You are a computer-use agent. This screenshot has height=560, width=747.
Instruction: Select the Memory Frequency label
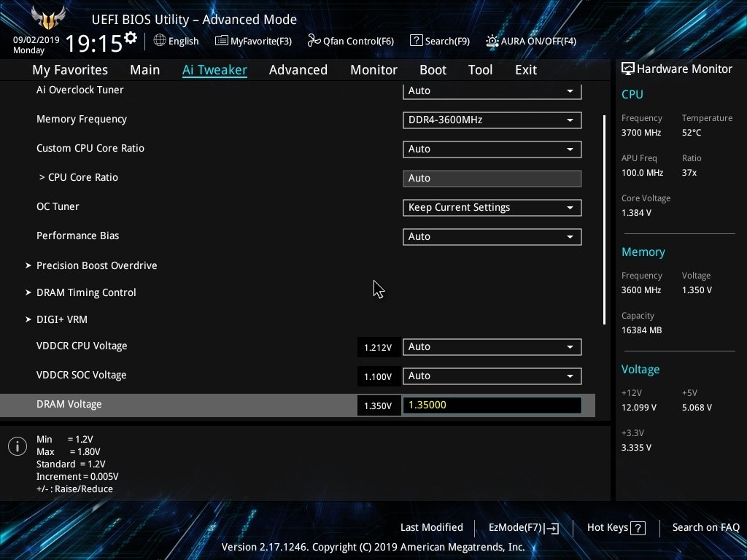(x=82, y=119)
